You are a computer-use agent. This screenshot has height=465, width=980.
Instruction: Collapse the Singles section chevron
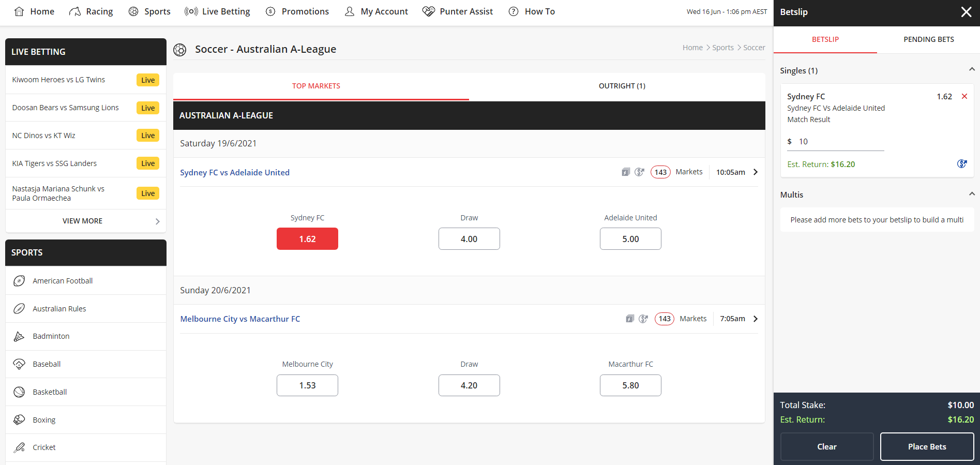tap(972, 69)
